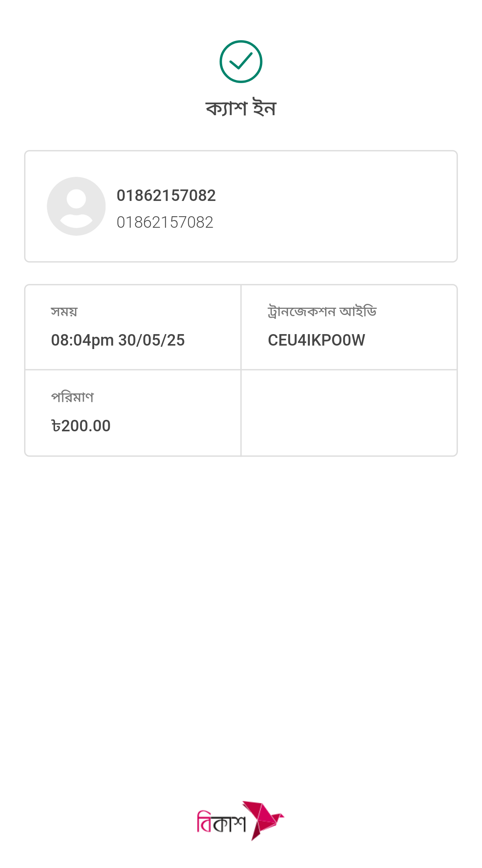Tap the ট্রানজেকশন আইডি label

322,312
